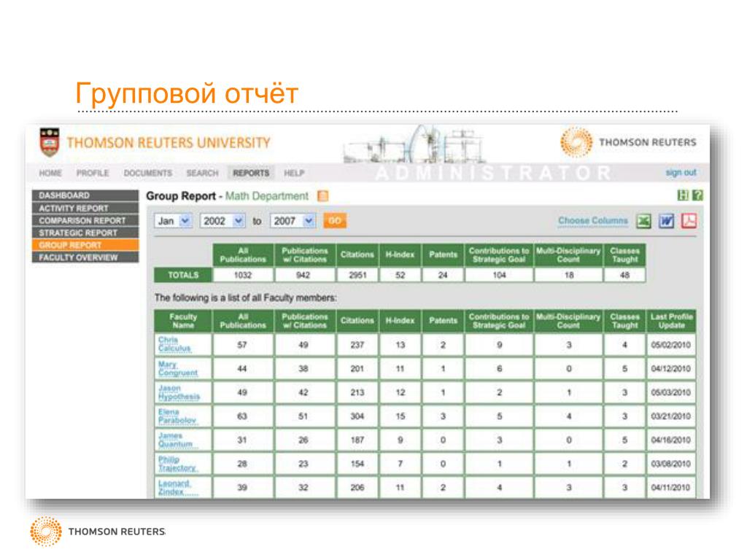Open the SEARCH menu

coord(203,173)
